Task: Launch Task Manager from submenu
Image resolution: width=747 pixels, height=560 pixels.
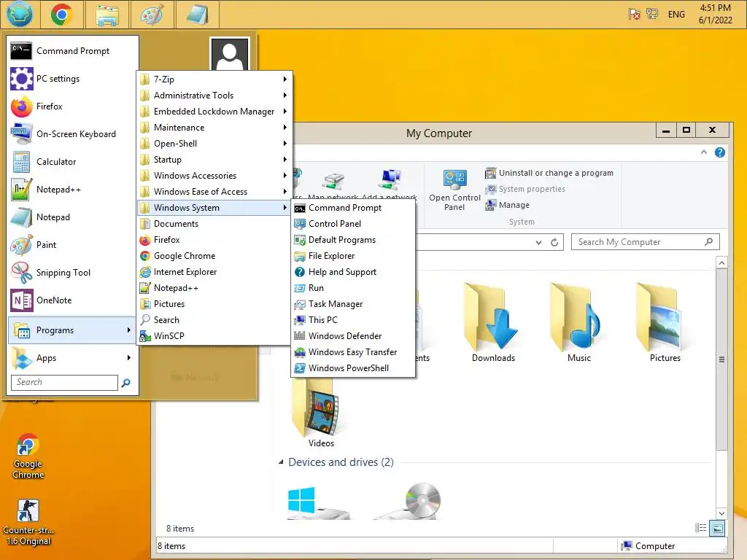Action: click(x=353, y=304)
